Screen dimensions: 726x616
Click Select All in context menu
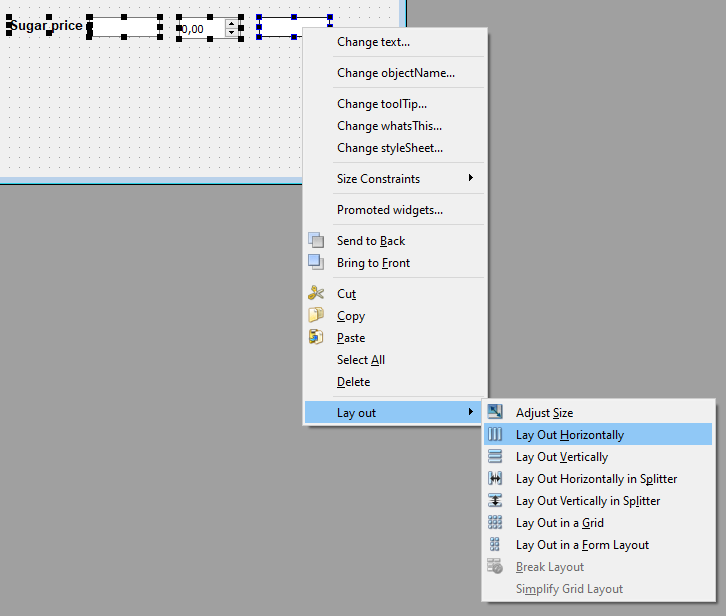click(360, 360)
